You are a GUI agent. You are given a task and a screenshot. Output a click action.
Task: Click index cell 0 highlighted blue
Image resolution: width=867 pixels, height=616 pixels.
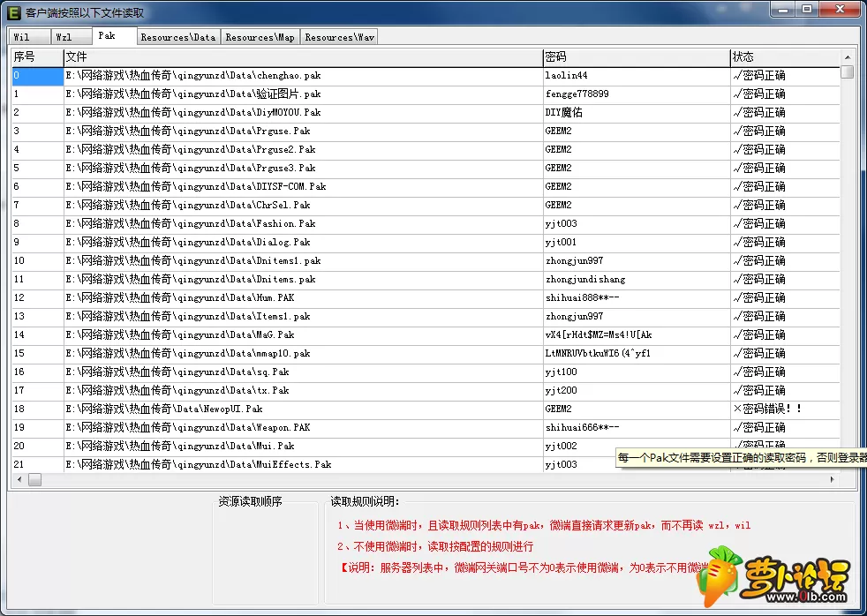tap(38, 76)
